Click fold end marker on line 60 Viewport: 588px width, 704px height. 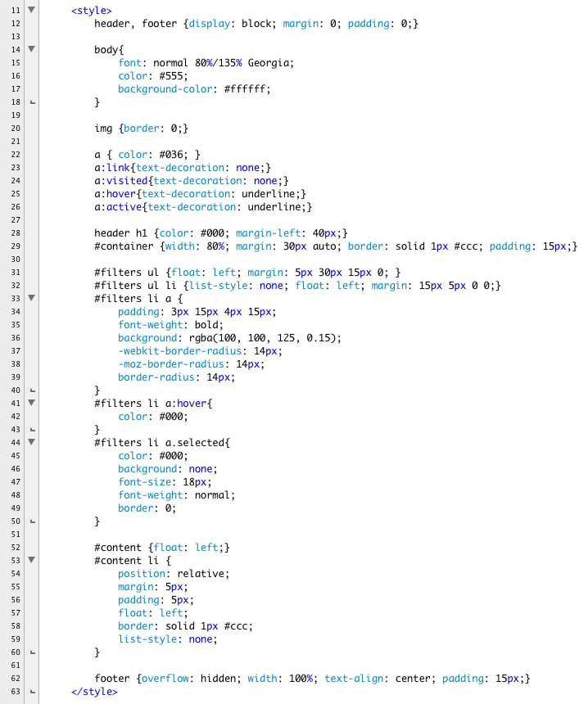[32, 652]
